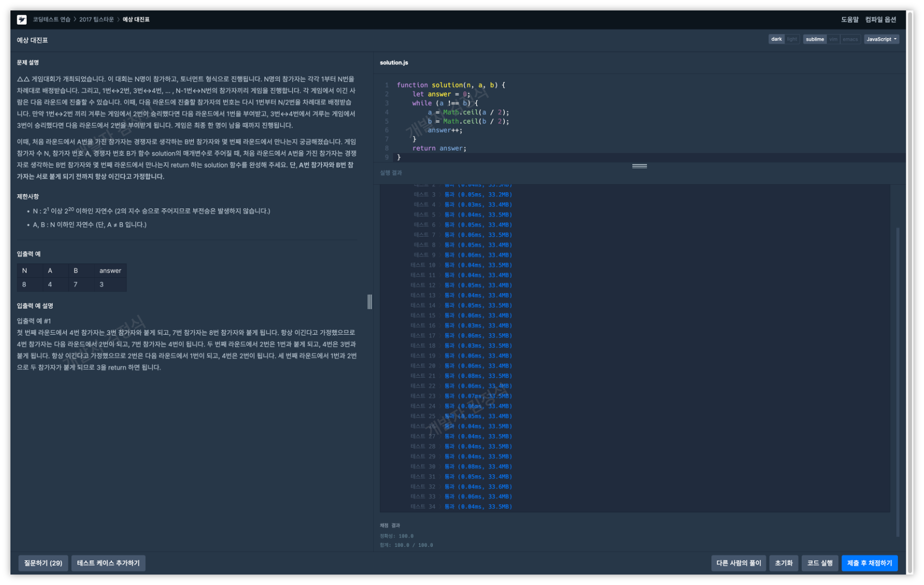Screen dimensions: 924x585
Task: Click the table cell with N value 8
Action: point(30,285)
